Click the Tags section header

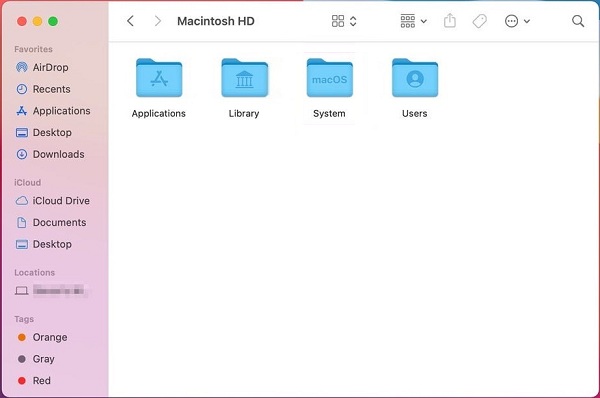coord(24,319)
